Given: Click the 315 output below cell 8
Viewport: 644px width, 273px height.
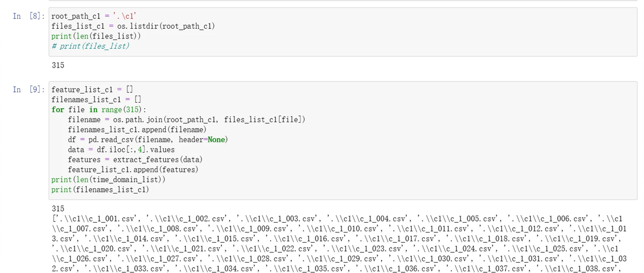Looking at the screenshot, I should coord(58,65).
